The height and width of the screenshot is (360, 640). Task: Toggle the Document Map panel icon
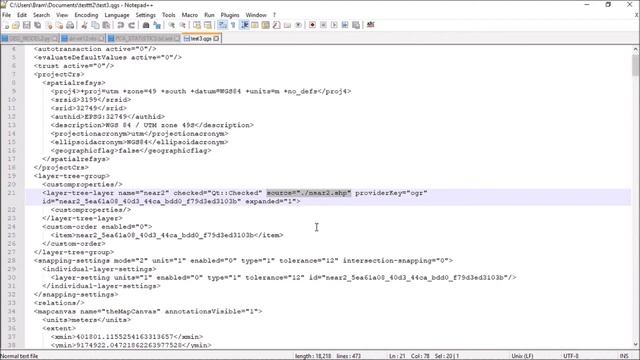click(x=266, y=25)
